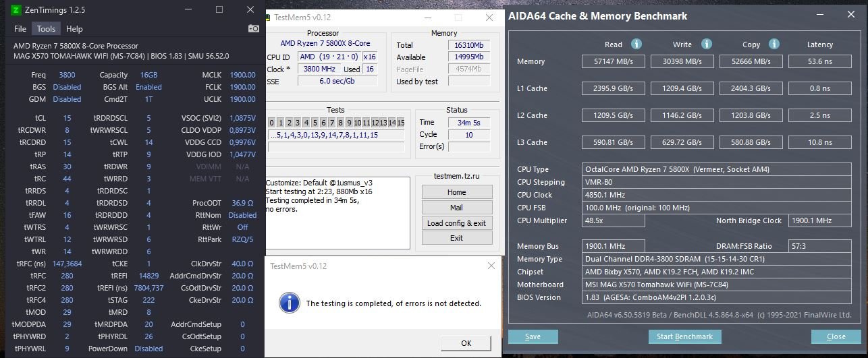This screenshot has height=358, width=868.
Task: Click the CPU Type OctalCore AMD Ryzen field
Action: point(717,169)
